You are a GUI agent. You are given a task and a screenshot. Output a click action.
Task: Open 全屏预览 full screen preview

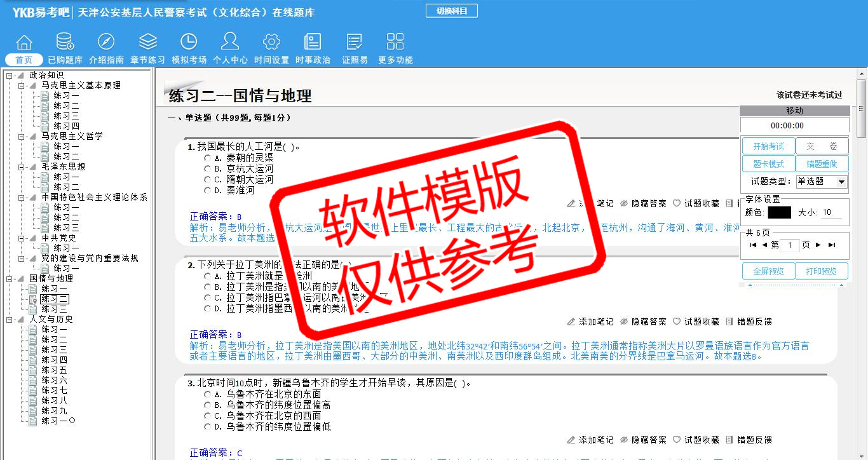point(768,271)
